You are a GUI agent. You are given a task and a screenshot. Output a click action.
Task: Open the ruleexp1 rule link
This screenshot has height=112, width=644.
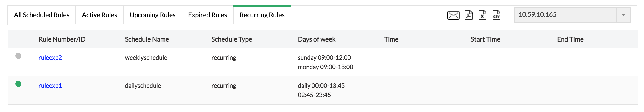coord(50,86)
